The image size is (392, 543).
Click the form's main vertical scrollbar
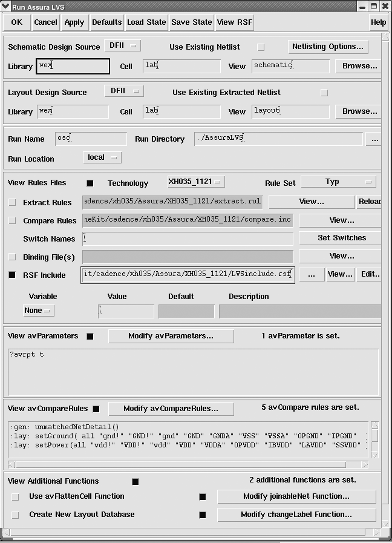pos(385,280)
